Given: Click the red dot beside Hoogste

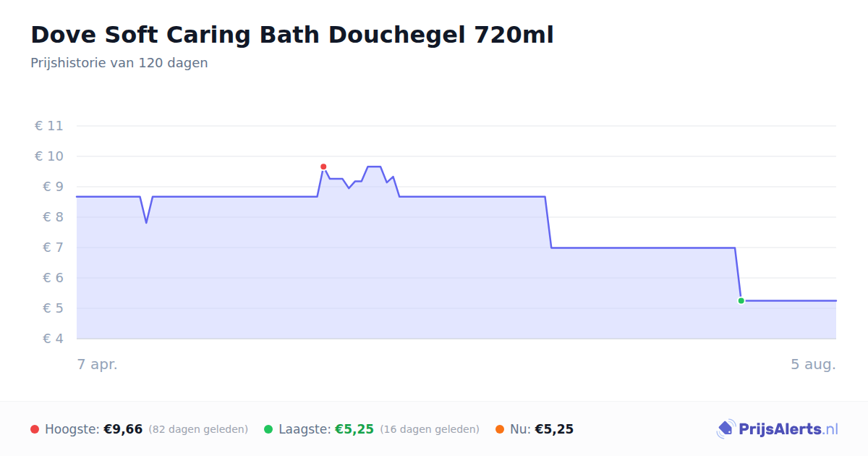Looking at the screenshot, I should (35, 429).
